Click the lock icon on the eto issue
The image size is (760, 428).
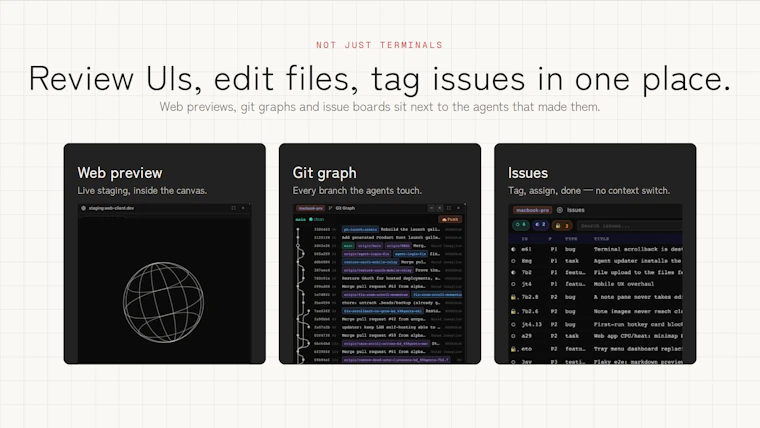click(x=513, y=349)
